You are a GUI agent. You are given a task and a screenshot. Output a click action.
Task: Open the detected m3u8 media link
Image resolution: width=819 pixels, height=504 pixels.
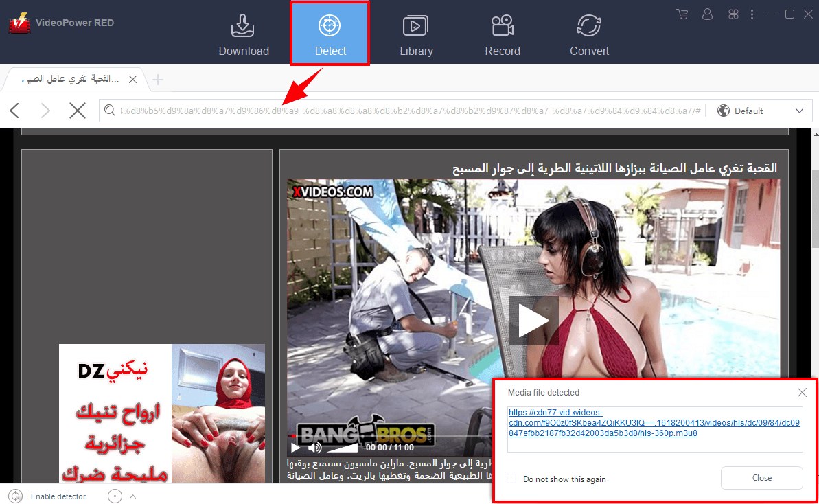pyautogui.click(x=654, y=423)
